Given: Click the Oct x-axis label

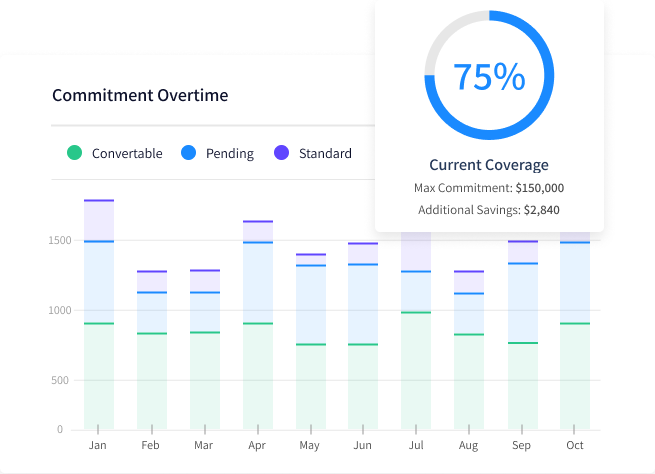Looking at the screenshot, I should 575,445.
